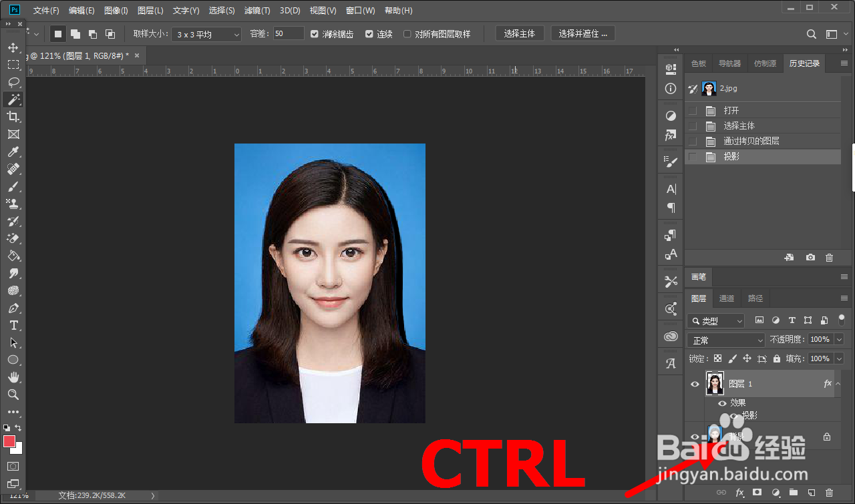The width and height of the screenshot is (855, 504).
Task: Toggle the anti-alias (消除锯齿) checkbox
Action: (315, 34)
